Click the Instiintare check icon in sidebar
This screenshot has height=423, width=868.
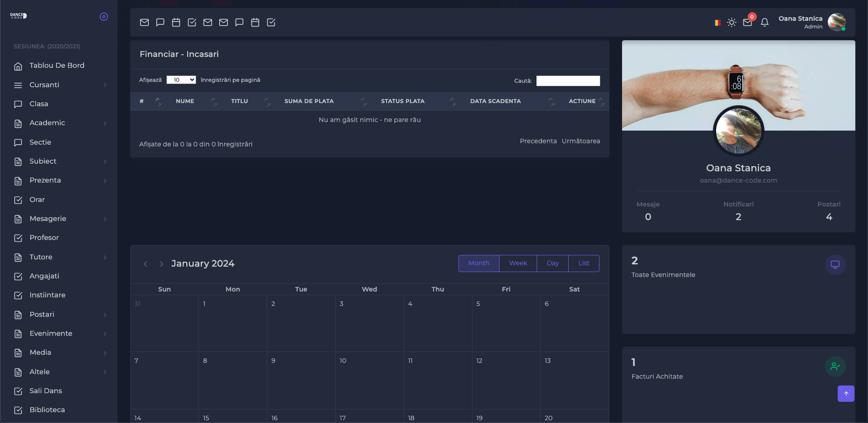[x=18, y=296]
